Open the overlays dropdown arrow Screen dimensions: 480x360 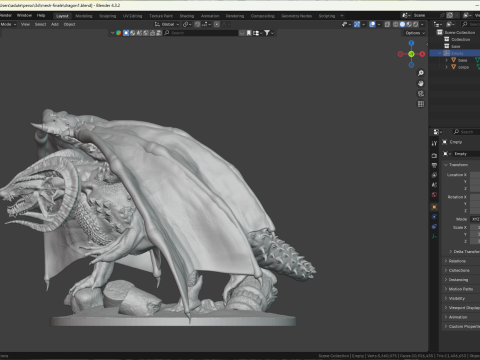(x=379, y=24)
